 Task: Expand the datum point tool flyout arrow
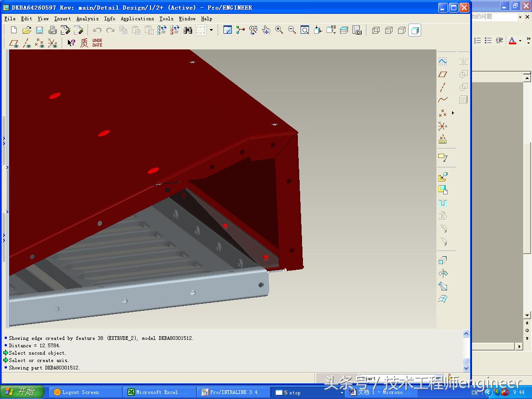point(453,113)
